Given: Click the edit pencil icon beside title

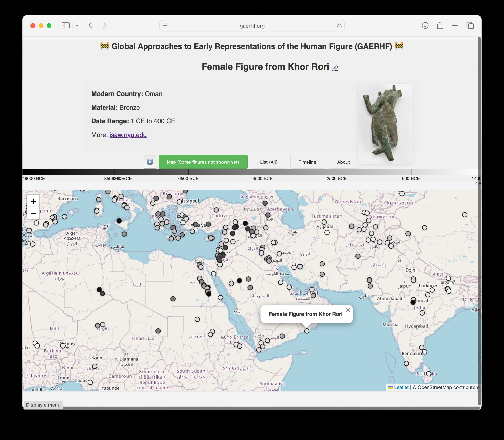Looking at the screenshot, I should pyautogui.click(x=335, y=68).
